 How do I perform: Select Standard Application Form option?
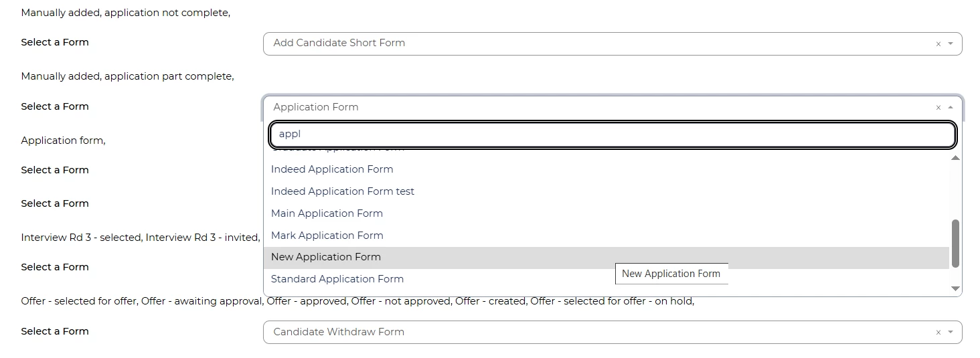pos(337,279)
